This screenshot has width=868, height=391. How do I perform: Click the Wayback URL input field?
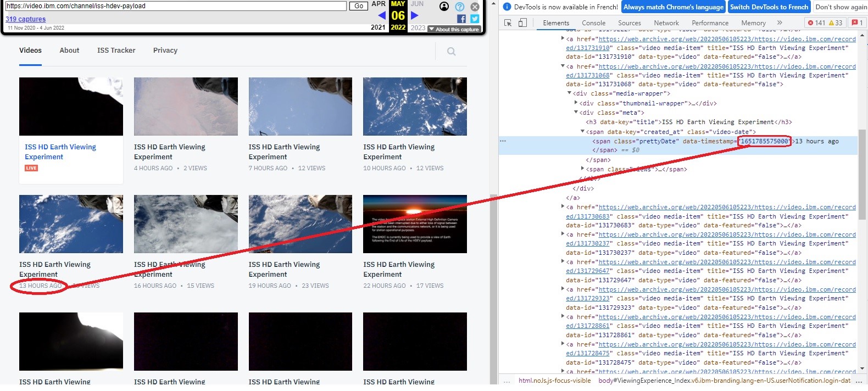(176, 6)
